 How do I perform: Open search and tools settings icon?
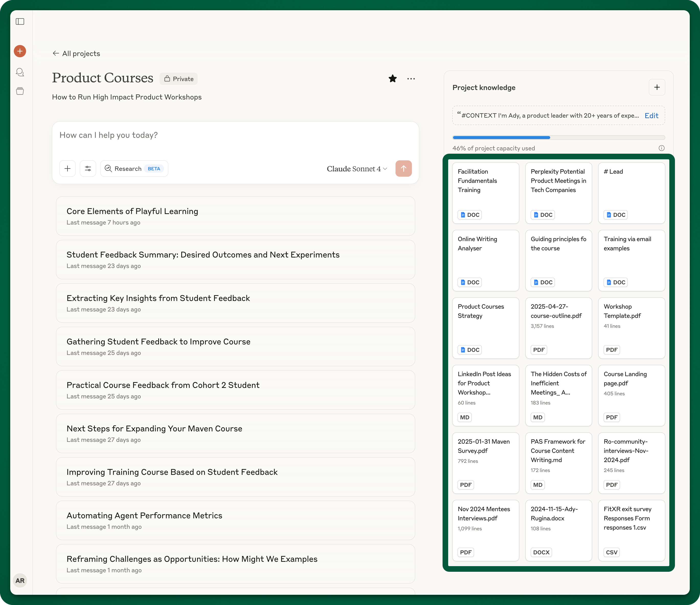pyautogui.click(x=88, y=169)
